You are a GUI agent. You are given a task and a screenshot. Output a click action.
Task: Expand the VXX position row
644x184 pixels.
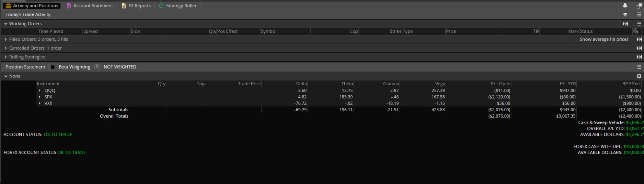40,103
